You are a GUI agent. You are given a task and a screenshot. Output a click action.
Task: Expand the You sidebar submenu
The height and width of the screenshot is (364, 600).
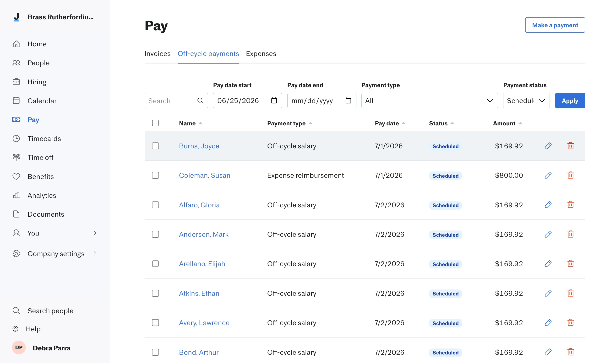click(x=95, y=234)
